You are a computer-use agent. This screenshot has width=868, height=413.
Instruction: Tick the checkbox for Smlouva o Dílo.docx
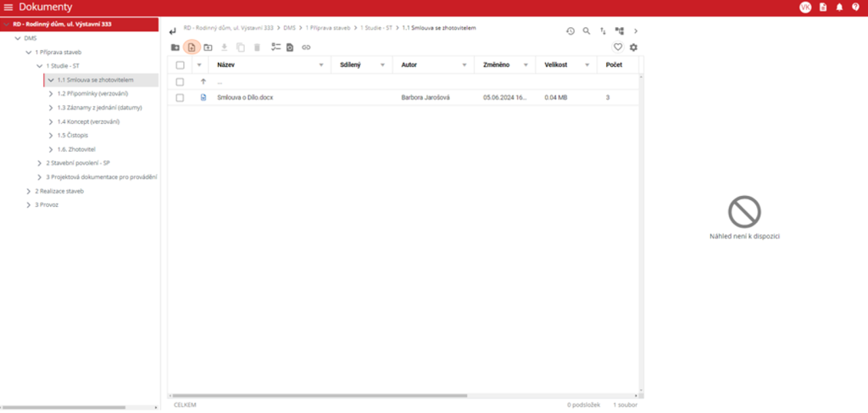[x=180, y=98]
